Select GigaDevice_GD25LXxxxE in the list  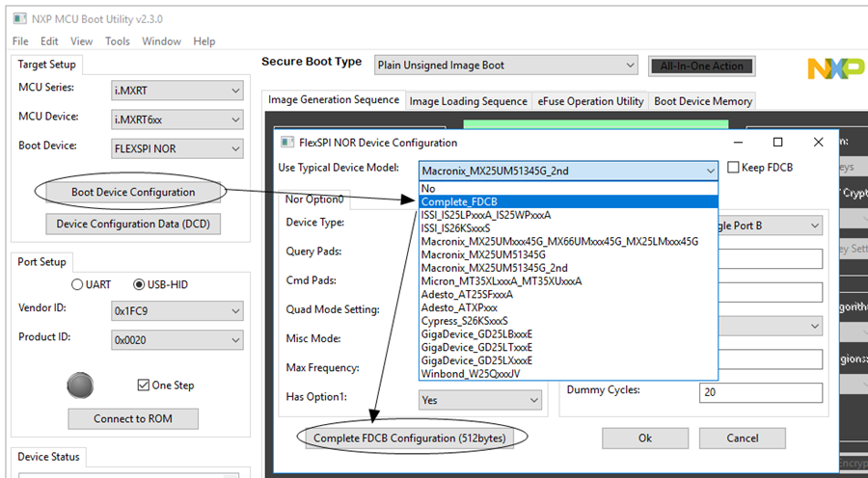pyautogui.click(x=568, y=360)
